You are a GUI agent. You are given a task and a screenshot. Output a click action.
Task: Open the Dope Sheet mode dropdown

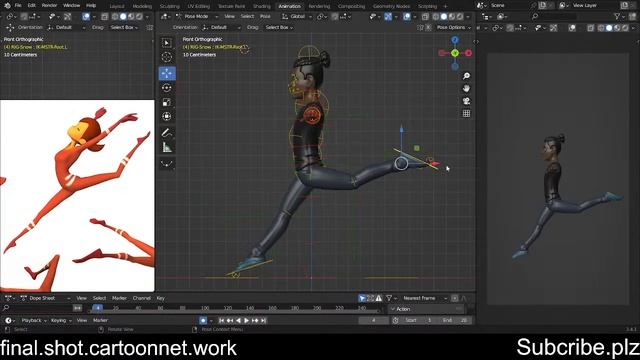45,298
